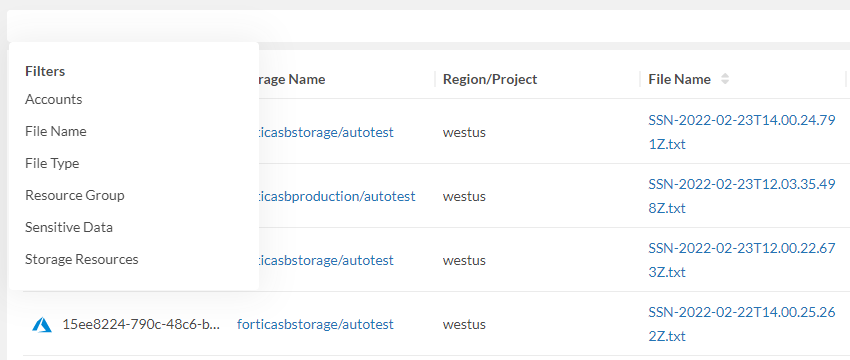
Task: Pick the File Type filter
Action: tap(52, 163)
